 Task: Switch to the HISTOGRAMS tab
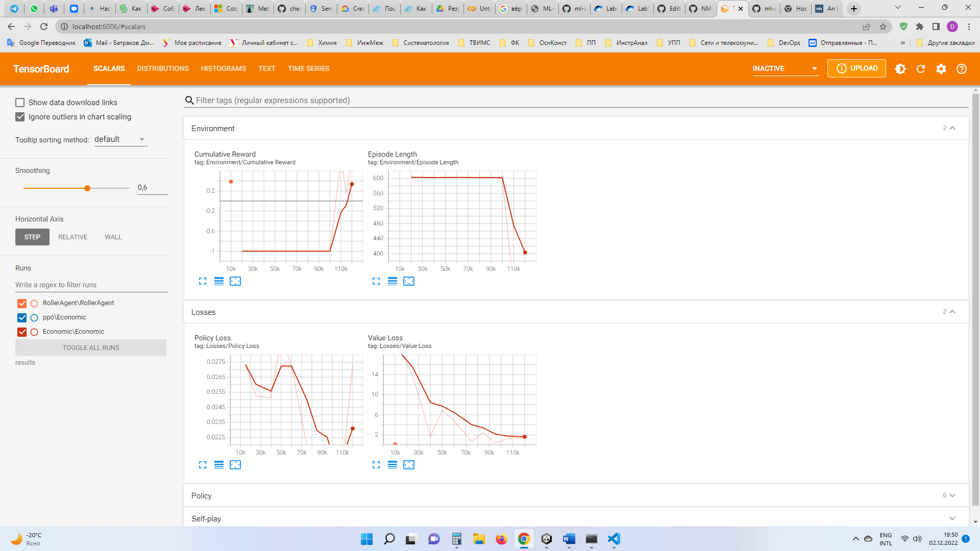pyautogui.click(x=223, y=68)
